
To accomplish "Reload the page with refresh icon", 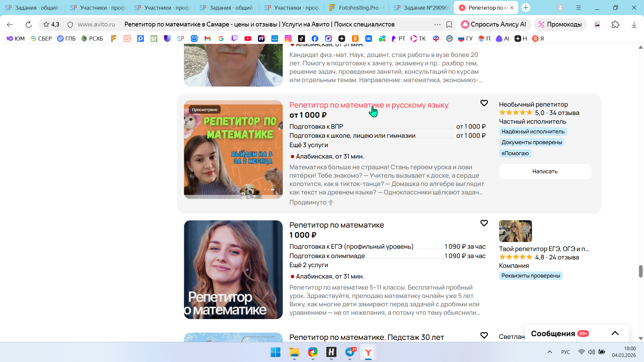I will [x=29, y=24].
